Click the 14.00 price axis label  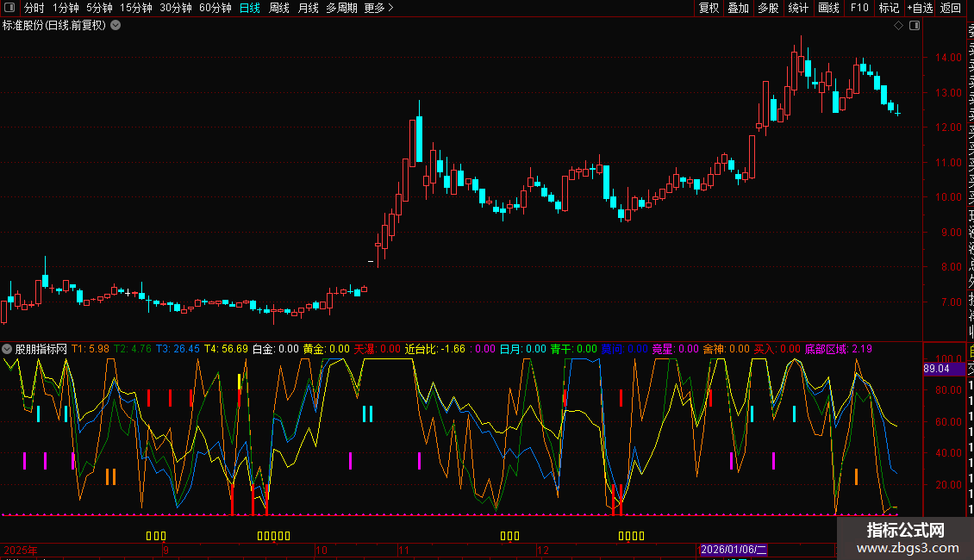(948, 58)
